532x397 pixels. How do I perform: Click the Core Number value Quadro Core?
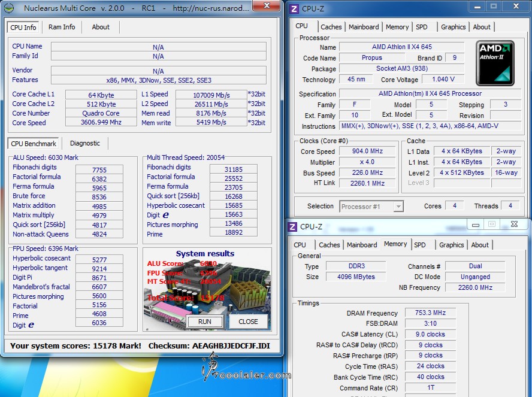tap(101, 113)
